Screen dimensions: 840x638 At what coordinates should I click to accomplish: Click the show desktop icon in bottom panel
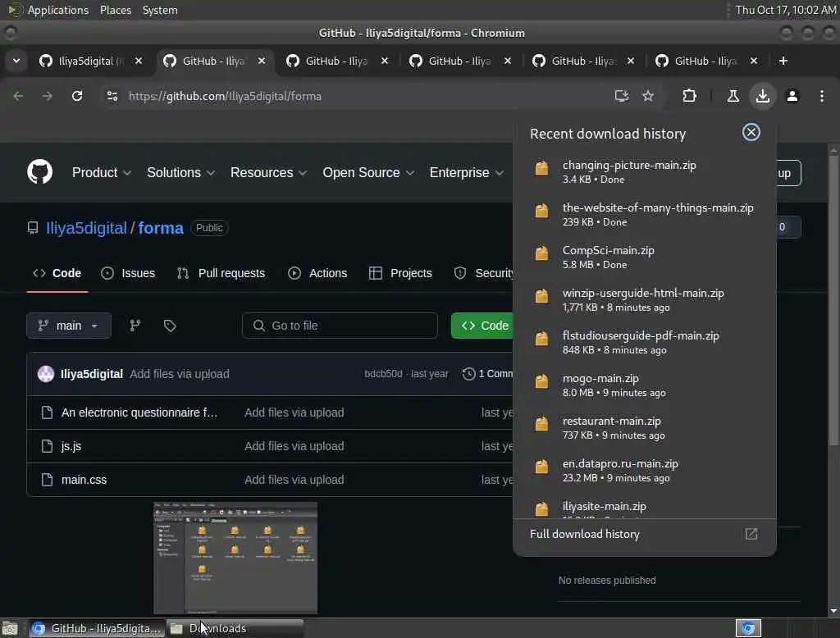point(10,628)
